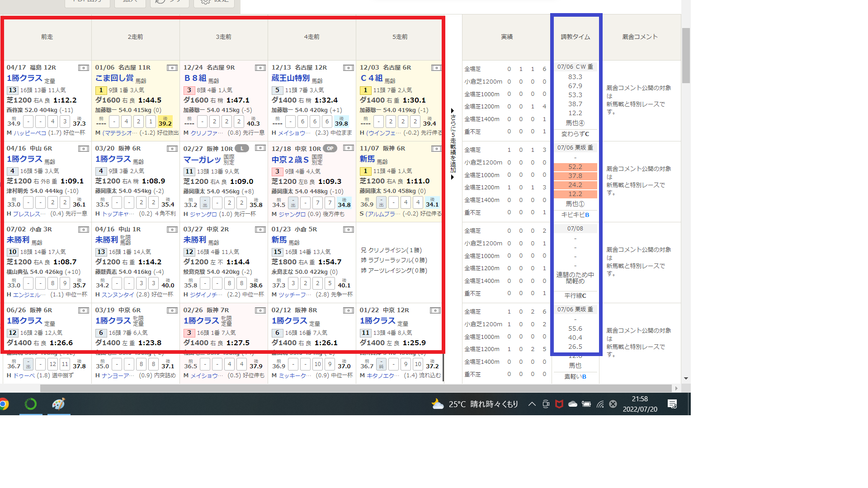Click the 調教タイム column header

point(576,37)
